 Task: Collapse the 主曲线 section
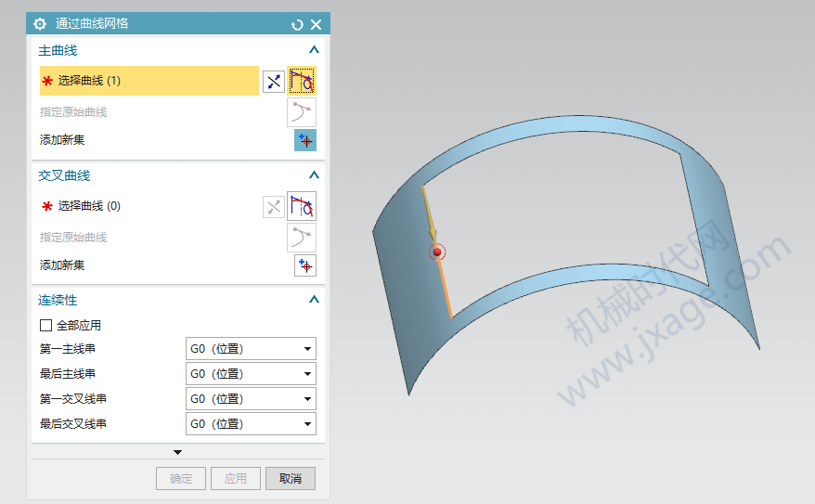click(314, 50)
